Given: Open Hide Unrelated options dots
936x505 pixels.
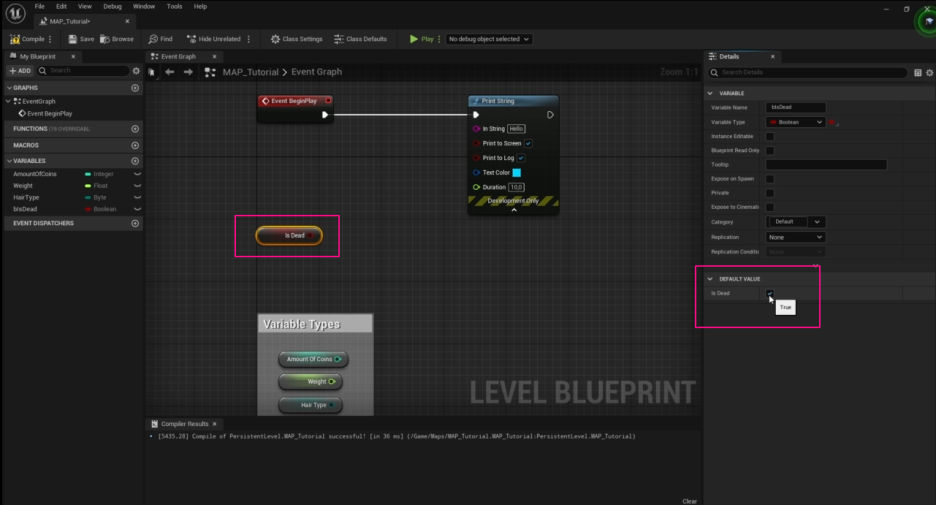Looking at the screenshot, I should [x=249, y=39].
